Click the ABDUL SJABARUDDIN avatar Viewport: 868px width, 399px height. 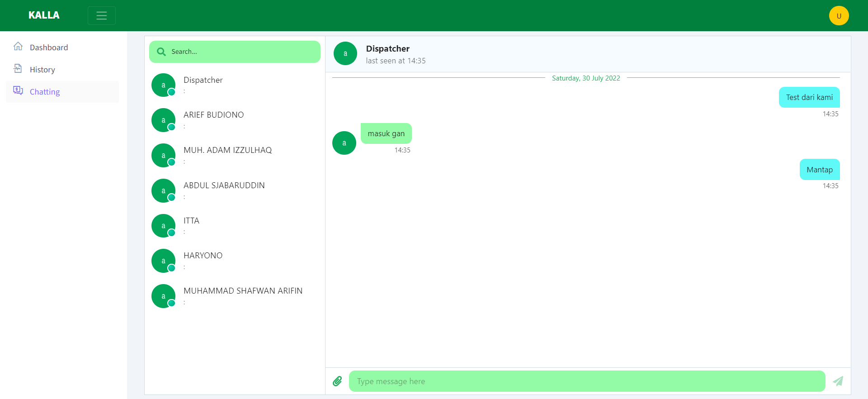coord(163,190)
